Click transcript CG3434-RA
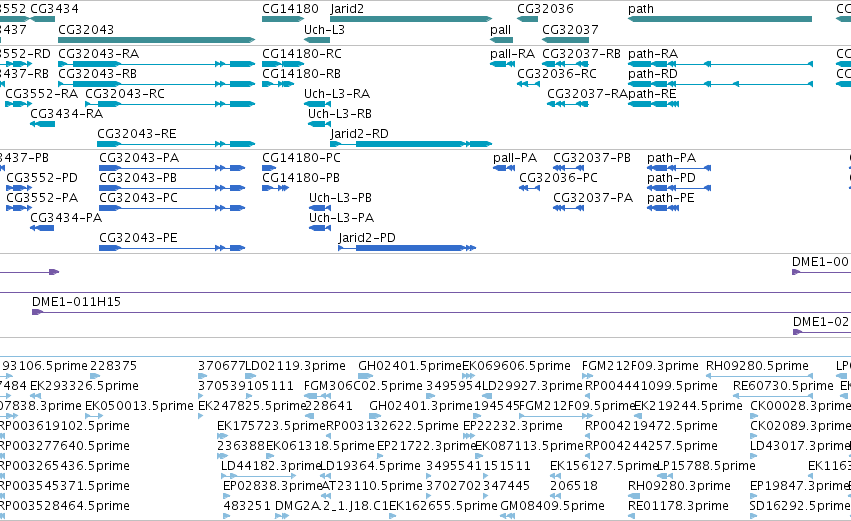 tap(66, 114)
